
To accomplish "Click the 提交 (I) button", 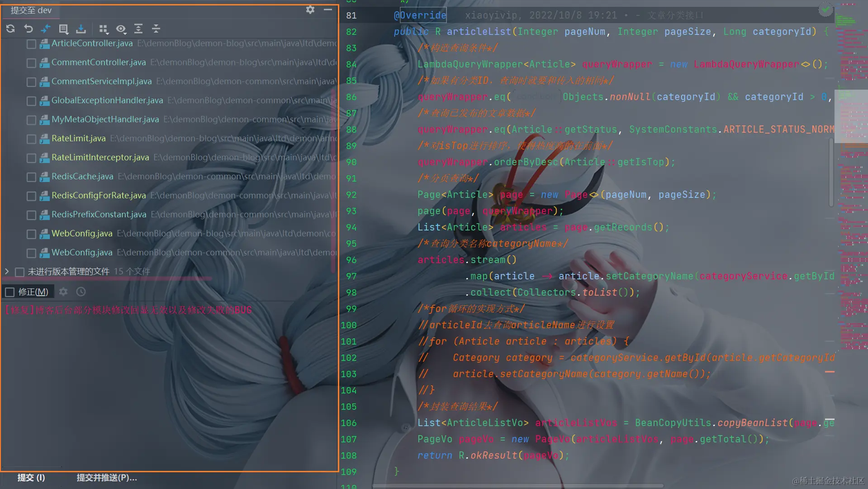I will coord(31,478).
